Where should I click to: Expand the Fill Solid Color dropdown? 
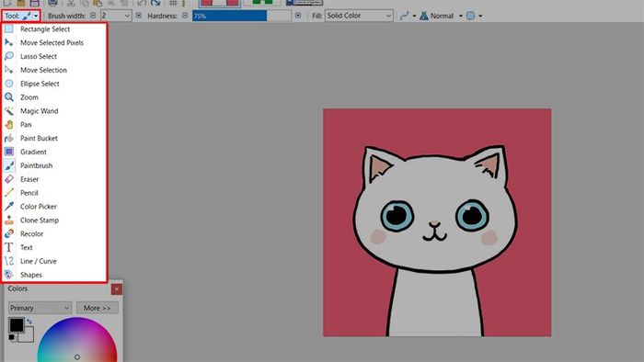pyautogui.click(x=359, y=16)
